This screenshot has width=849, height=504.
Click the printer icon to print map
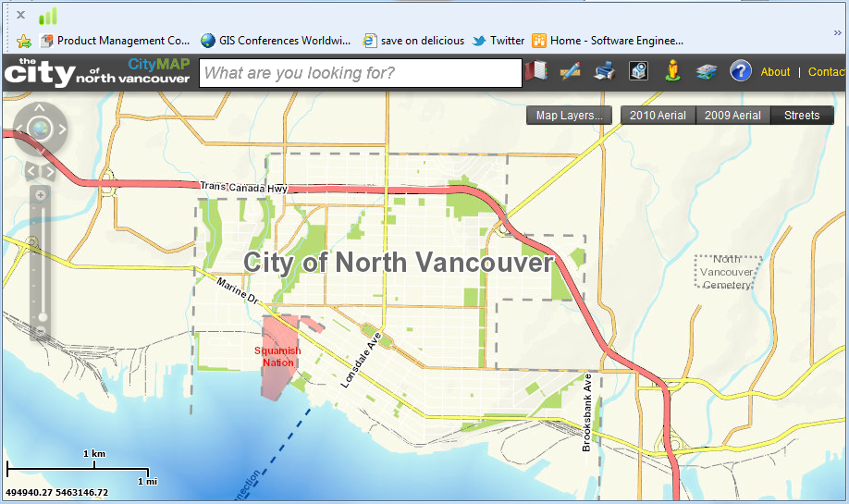(604, 71)
